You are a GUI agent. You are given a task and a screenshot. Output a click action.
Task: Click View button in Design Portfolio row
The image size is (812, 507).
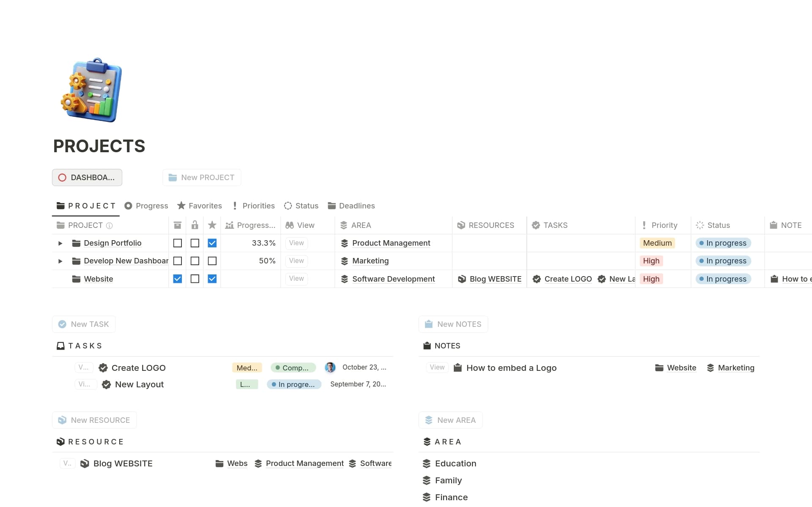pos(296,243)
